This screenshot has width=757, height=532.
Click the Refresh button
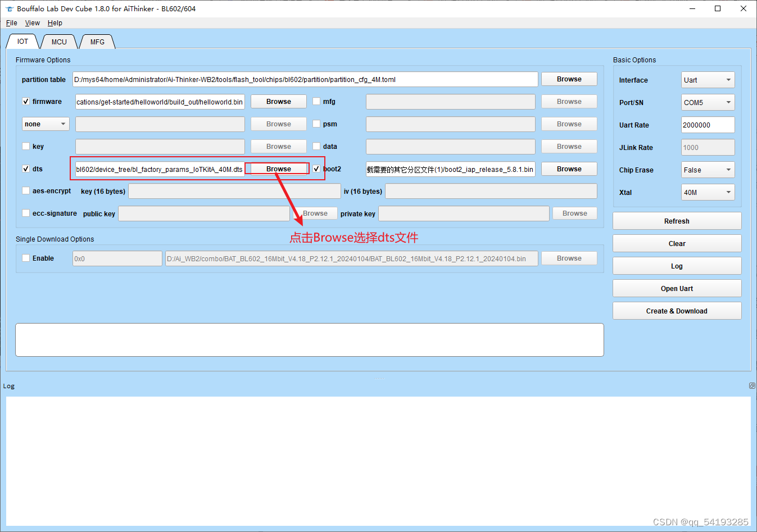click(677, 221)
